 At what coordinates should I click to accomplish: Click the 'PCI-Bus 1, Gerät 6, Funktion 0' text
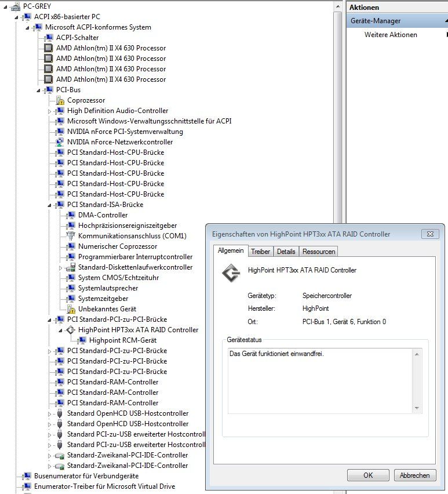tap(344, 322)
